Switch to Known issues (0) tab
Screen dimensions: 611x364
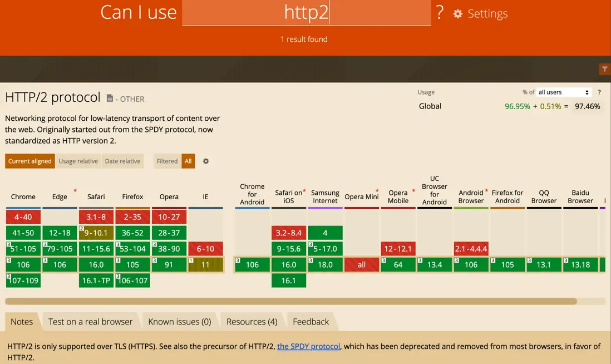(x=180, y=322)
